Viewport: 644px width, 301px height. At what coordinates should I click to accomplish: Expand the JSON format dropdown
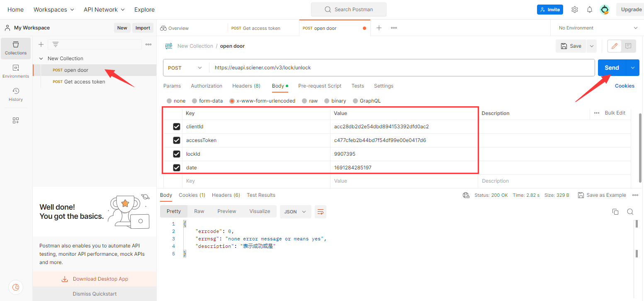295,212
